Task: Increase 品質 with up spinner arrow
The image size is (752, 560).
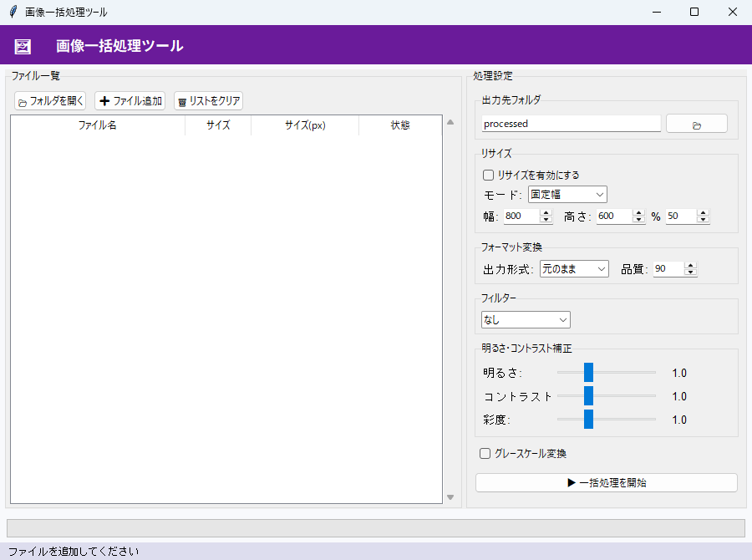Action: pos(691,265)
